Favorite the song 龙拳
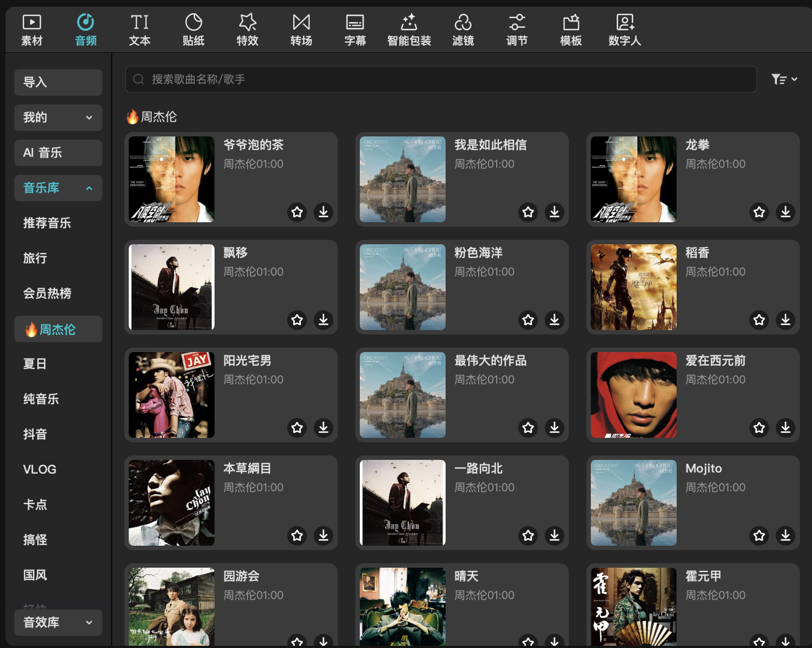Image resolution: width=812 pixels, height=648 pixels. 759,212
